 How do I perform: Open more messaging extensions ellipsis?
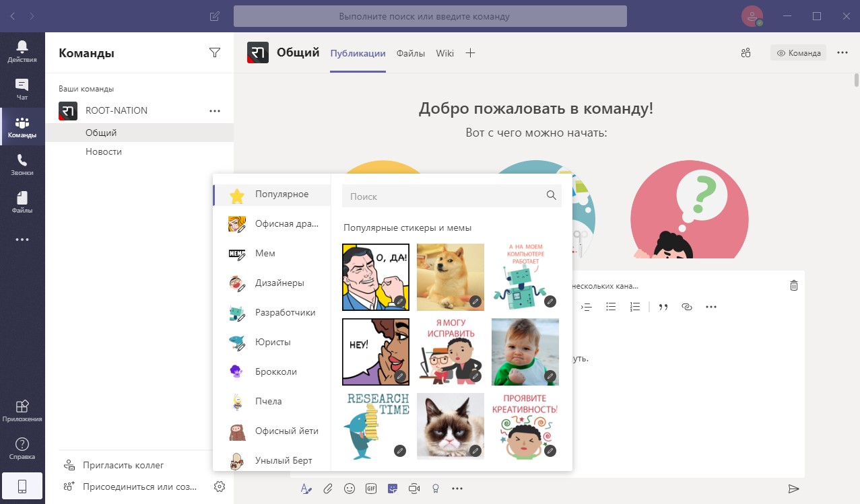(457, 489)
